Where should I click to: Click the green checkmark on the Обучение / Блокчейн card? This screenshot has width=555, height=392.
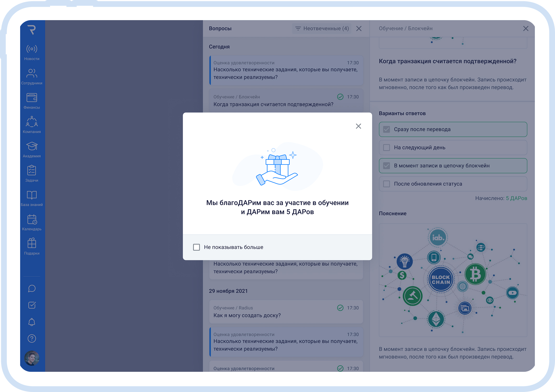tap(340, 97)
